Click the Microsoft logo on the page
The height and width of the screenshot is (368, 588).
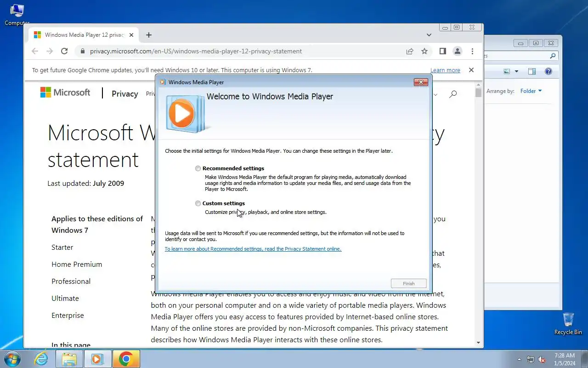65,92
